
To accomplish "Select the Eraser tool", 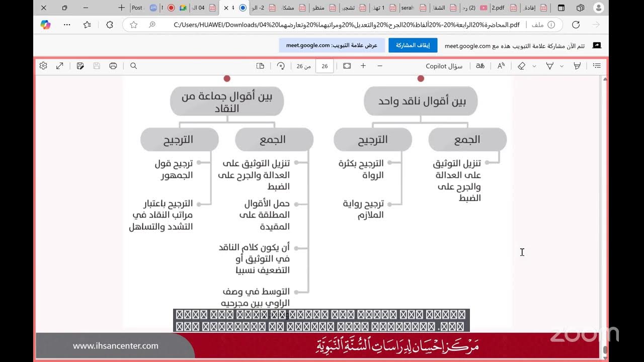I will (522, 66).
